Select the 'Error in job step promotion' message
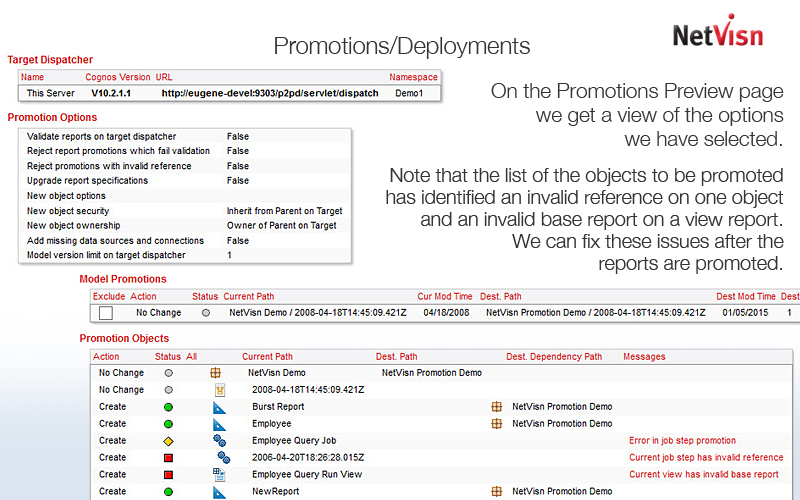 pos(682,441)
